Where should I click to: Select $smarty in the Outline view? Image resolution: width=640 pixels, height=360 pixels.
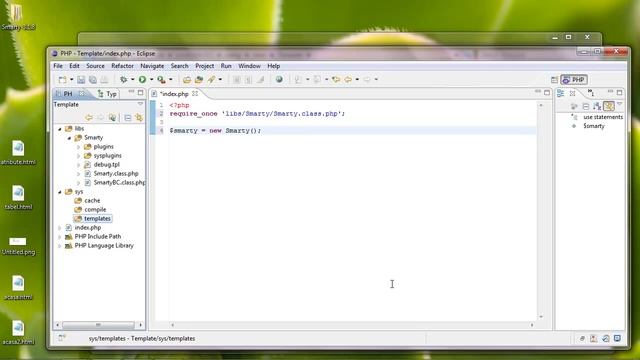(x=593, y=126)
